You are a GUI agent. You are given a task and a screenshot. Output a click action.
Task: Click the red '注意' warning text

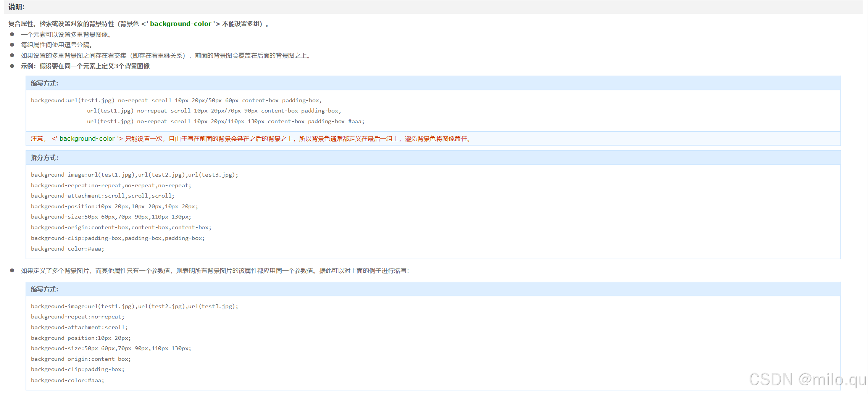coord(252,138)
